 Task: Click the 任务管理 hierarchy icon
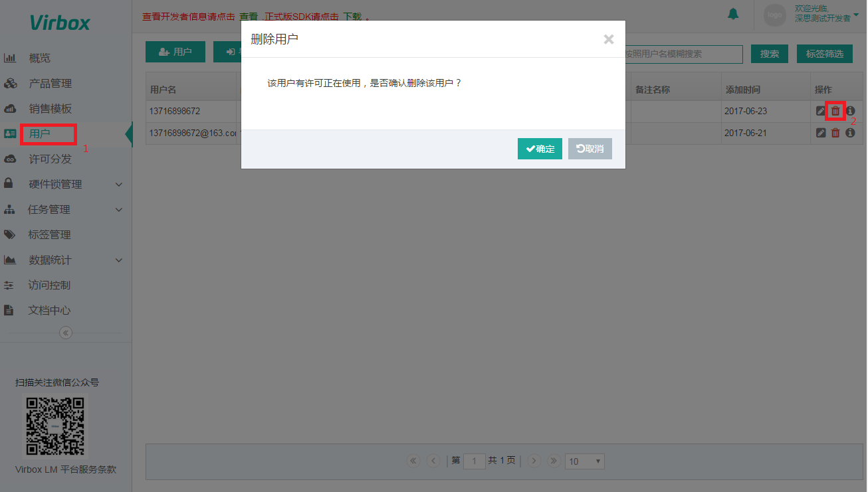9,210
